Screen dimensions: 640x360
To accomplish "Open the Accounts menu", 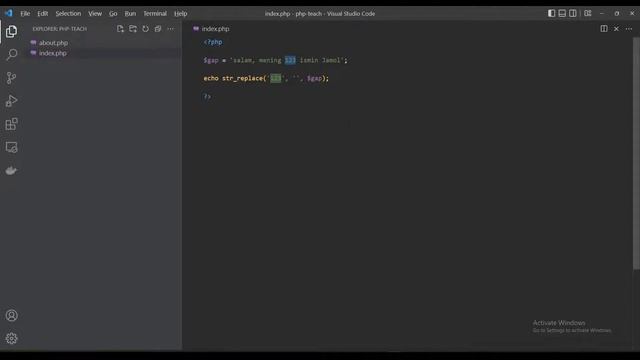I will pyautogui.click(x=11, y=316).
